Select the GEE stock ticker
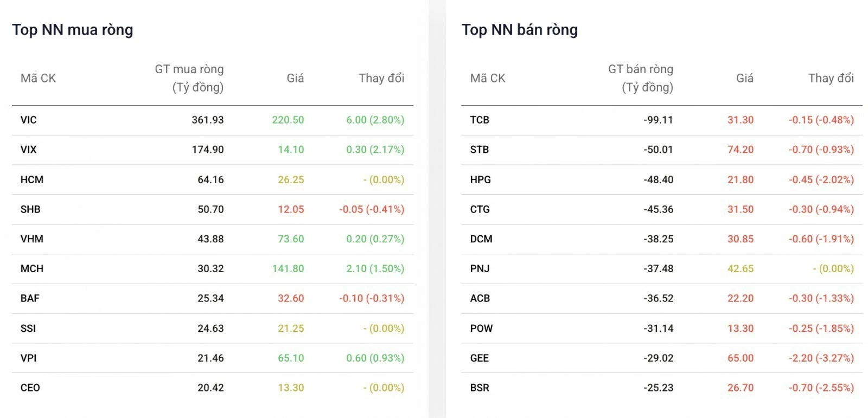 pyautogui.click(x=480, y=358)
